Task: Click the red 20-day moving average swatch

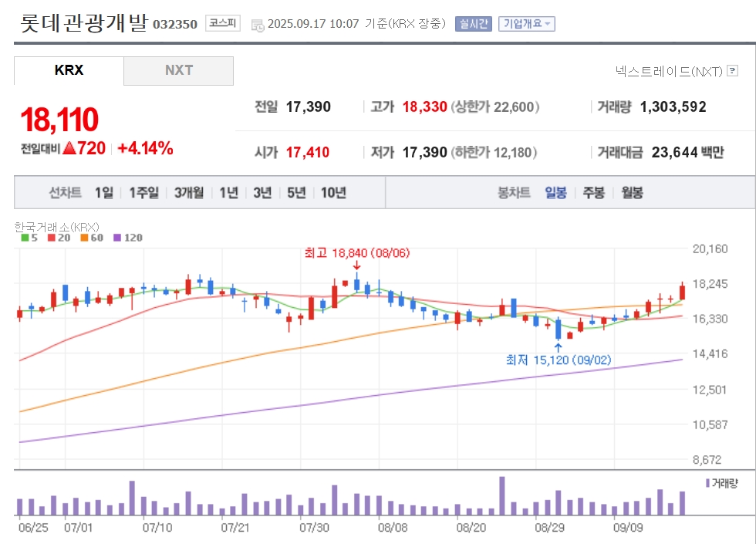Action: [52, 238]
